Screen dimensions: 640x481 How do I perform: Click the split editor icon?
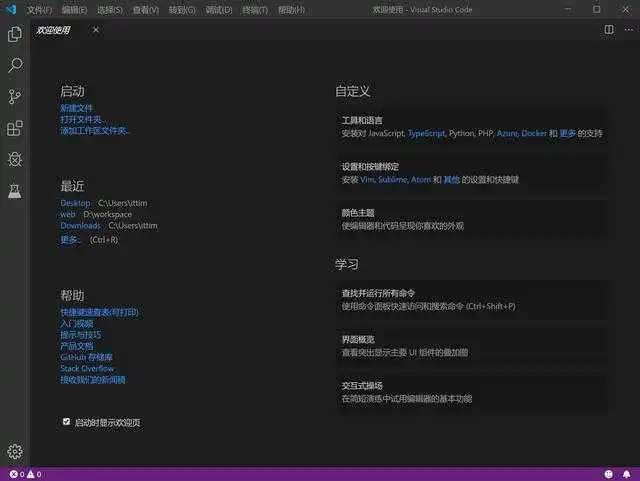click(609, 30)
